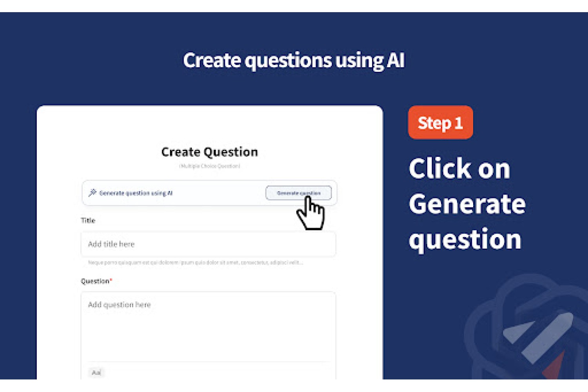The height and width of the screenshot is (392, 588).
Task: Click the hand pointer cursor graphic
Action: pyautogui.click(x=310, y=214)
